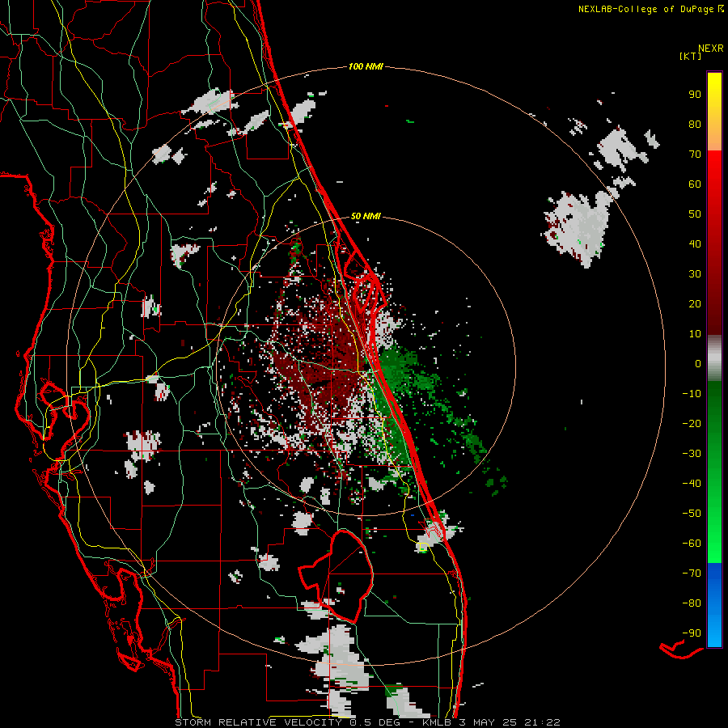Image resolution: width=728 pixels, height=728 pixels.
Task: Click the -30 value on the velocity scale
Action: [692, 454]
